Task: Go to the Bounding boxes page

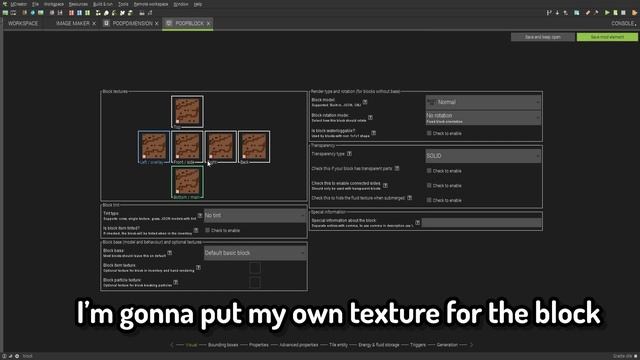Action: pos(223,345)
